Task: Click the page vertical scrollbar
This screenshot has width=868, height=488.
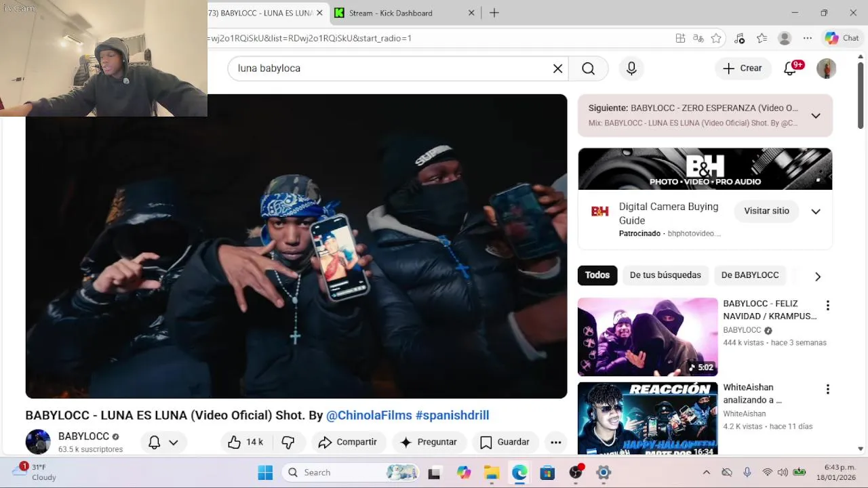Action: [x=861, y=96]
